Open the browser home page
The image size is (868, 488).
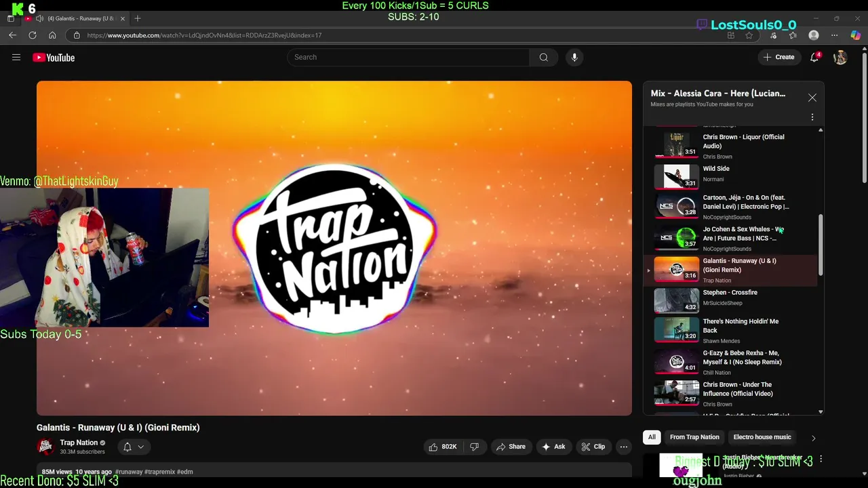52,35
